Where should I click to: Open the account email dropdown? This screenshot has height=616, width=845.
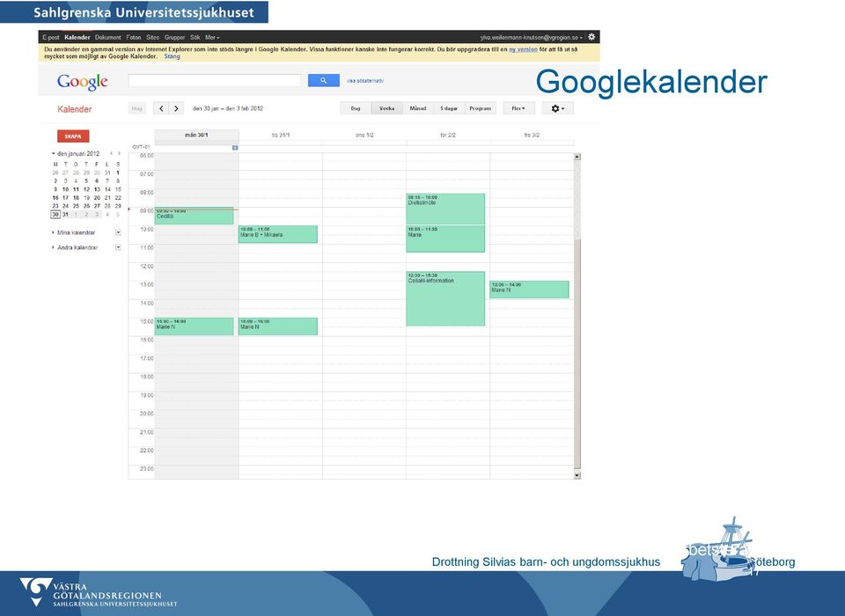pyautogui.click(x=531, y=38)
